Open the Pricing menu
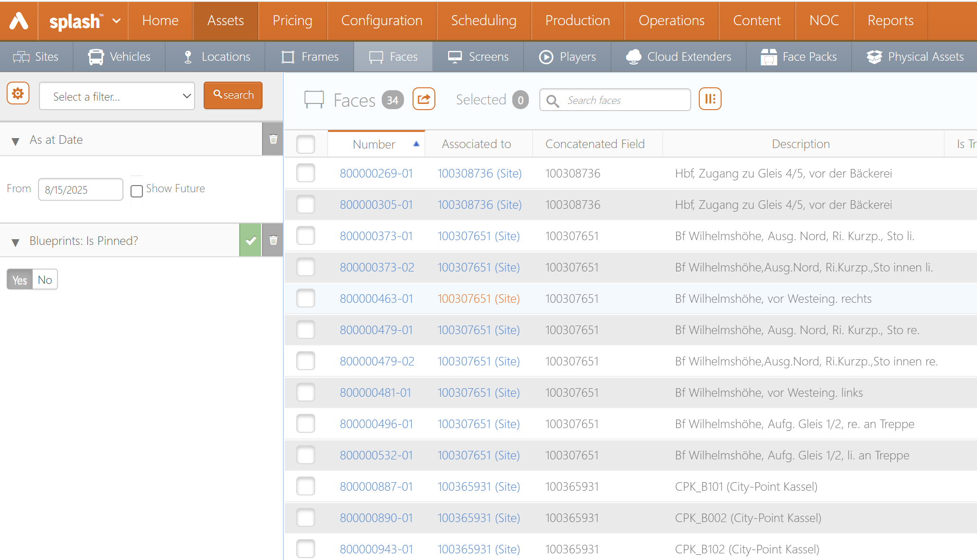Viewport: 977px width, 560px height. (292, 20)
